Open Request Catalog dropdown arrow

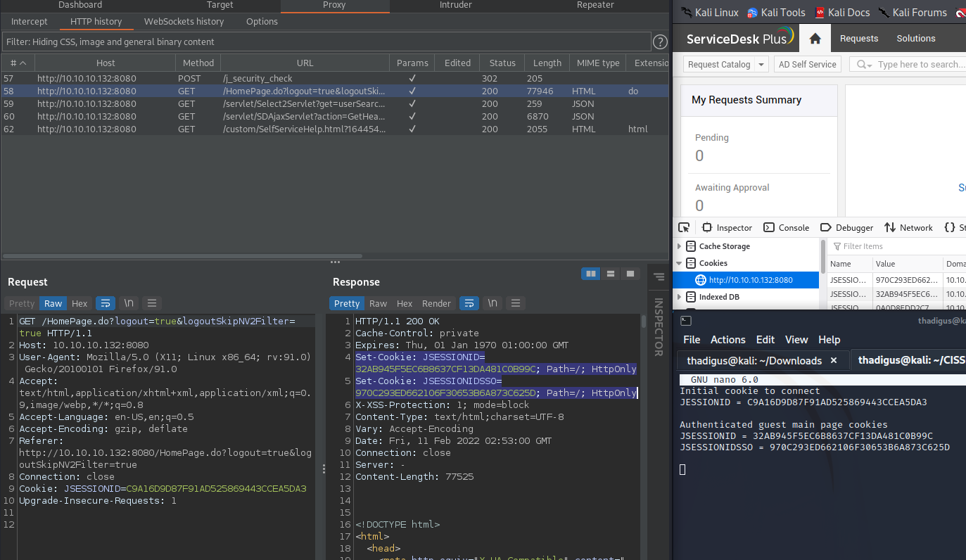[x=761, y=65]
